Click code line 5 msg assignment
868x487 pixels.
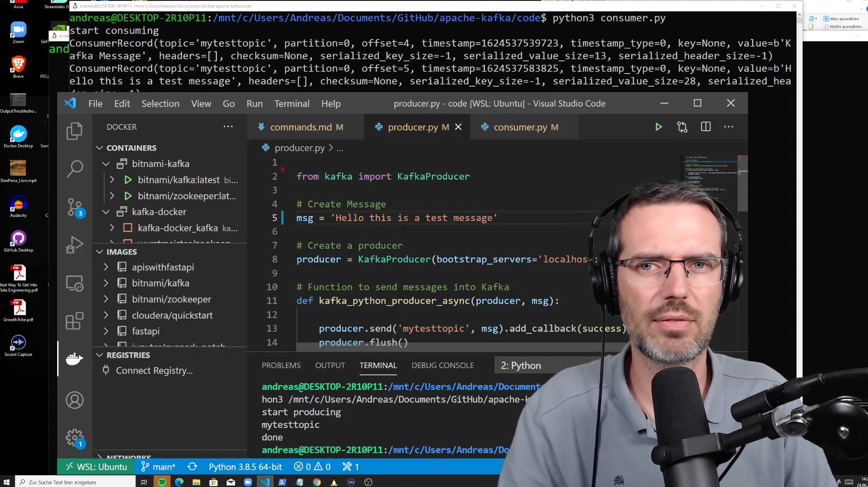pyautogui.click(x=397, y=218)
